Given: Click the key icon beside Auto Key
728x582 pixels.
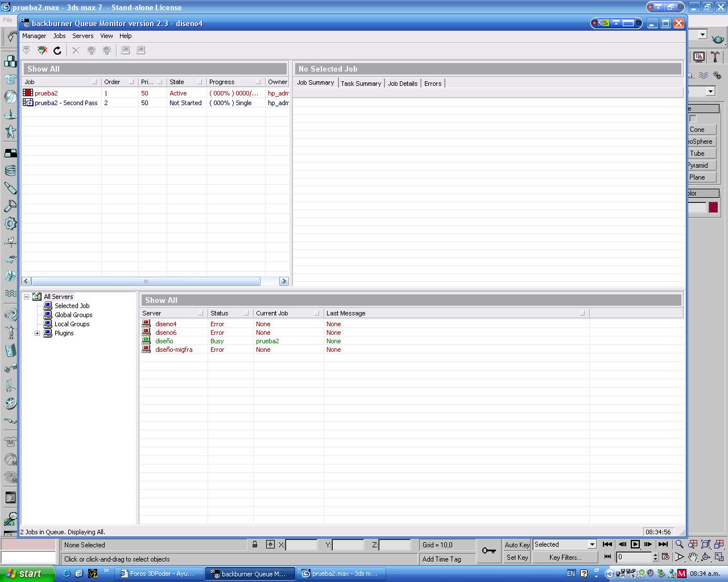Looking at the screenshot, I should (x=489, y=551).
